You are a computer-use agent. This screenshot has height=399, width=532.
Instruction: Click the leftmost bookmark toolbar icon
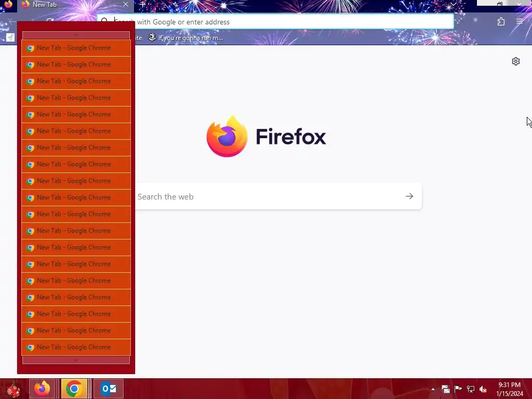[x=10, y=37]
